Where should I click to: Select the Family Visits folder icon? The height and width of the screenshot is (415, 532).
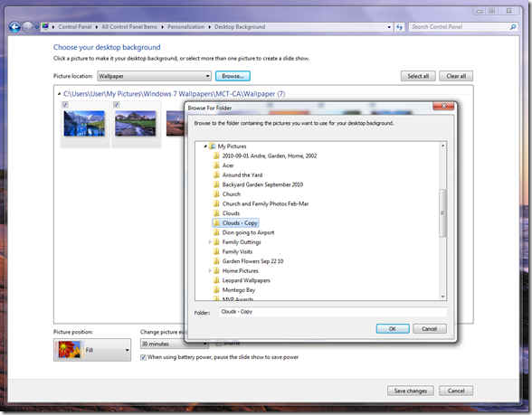coord(216,251)
